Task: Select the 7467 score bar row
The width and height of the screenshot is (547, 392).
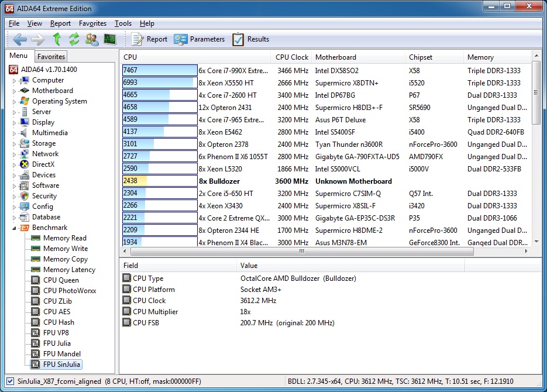Action: point(160,70)
